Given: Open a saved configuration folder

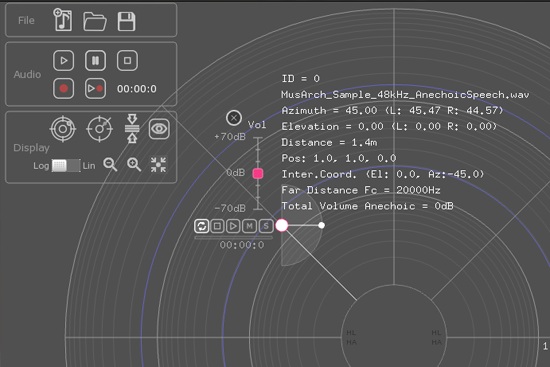Looking at the screenshot, I should [x=95, y=21].
